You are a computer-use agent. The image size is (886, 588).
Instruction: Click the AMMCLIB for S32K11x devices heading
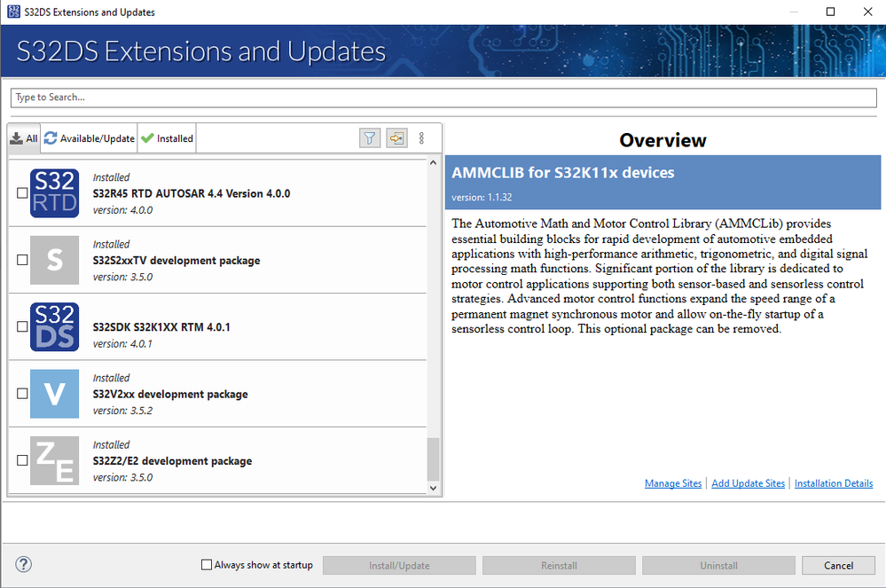point(563,172)
